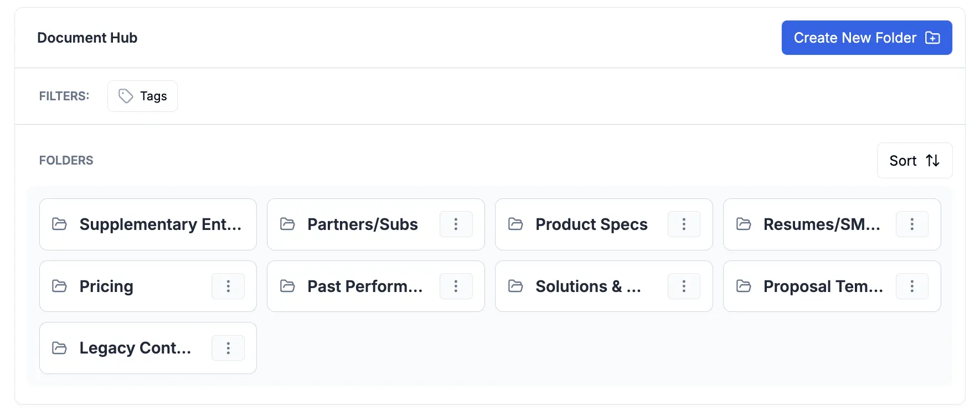Click the Solutions folder icon

pos(515,286)
